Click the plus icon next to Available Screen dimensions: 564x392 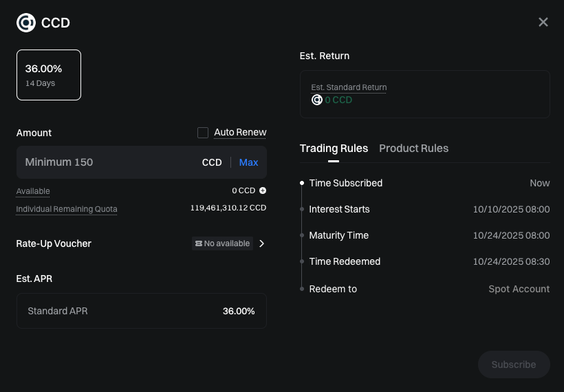pos(263,190)
